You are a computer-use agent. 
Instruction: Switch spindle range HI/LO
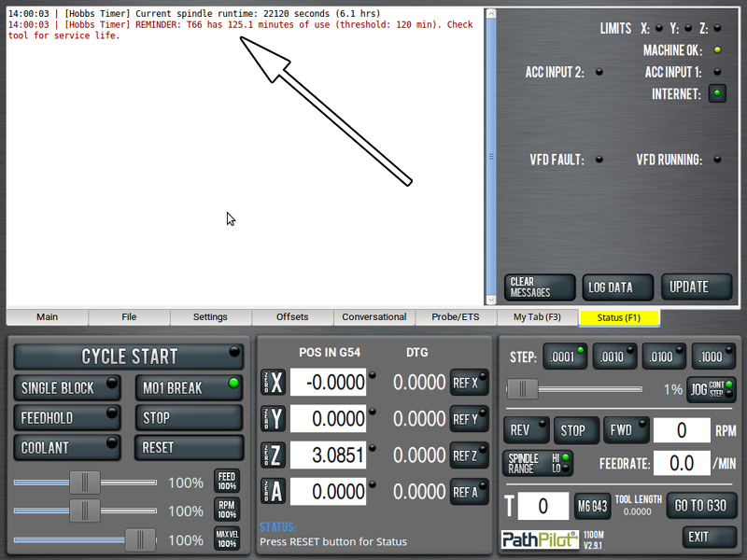pos(539,463)
